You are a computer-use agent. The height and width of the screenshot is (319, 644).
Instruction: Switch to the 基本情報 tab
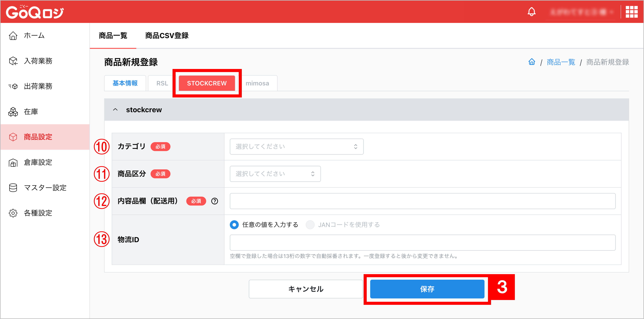125,83
